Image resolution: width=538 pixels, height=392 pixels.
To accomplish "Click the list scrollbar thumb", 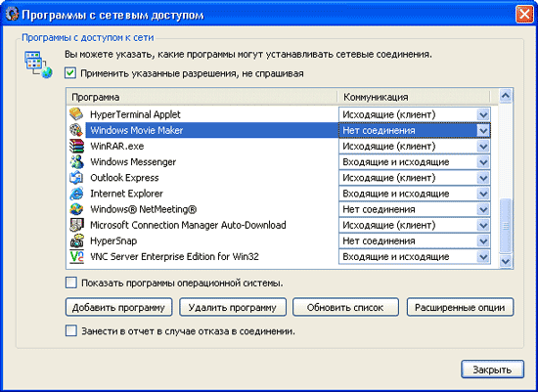I will pos(506,226).
